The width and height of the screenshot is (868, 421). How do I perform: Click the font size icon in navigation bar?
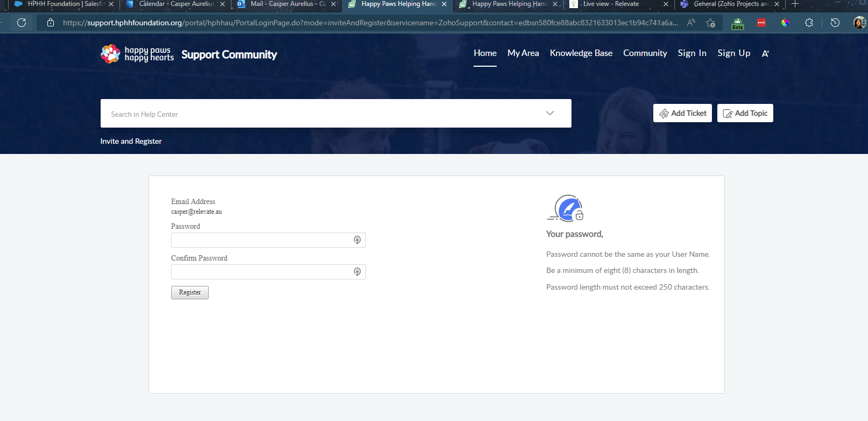(x=765, y=54)
